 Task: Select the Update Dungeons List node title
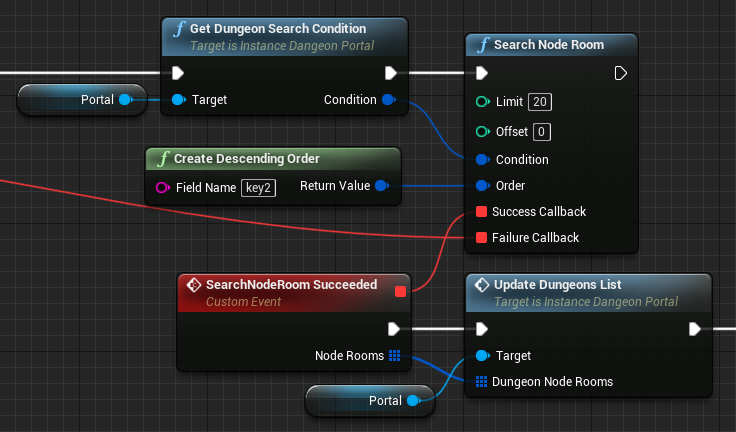tap(557, 285)
